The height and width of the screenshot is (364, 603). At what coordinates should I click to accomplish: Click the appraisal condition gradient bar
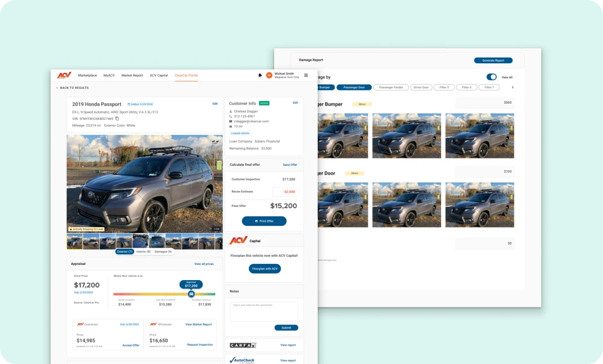(x=164, y=294)
